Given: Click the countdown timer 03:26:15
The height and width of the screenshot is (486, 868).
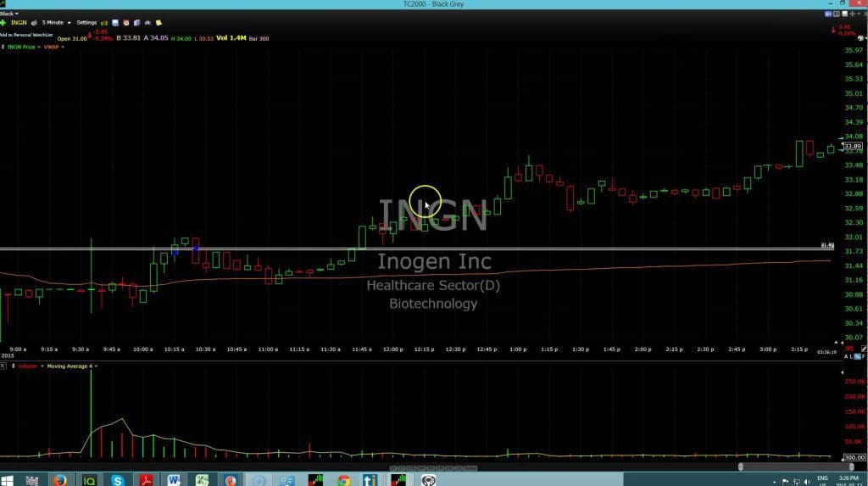Looking at the screenshot, I should pos(826,352).
